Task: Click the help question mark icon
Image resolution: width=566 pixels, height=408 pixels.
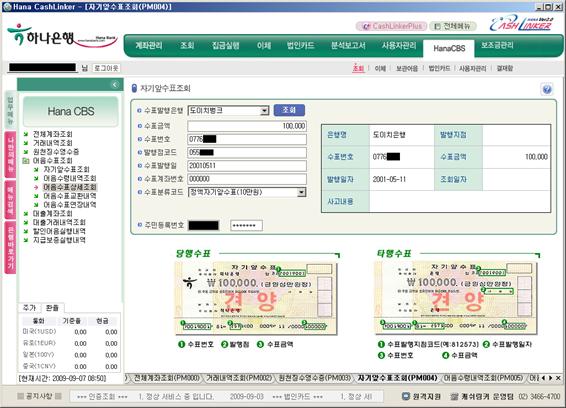Action: coord(547,89)
